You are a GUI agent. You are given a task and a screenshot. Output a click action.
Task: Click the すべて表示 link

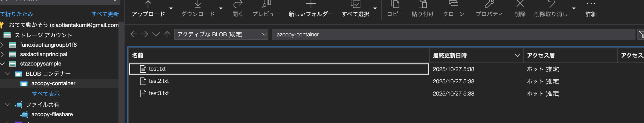[46, 94]
